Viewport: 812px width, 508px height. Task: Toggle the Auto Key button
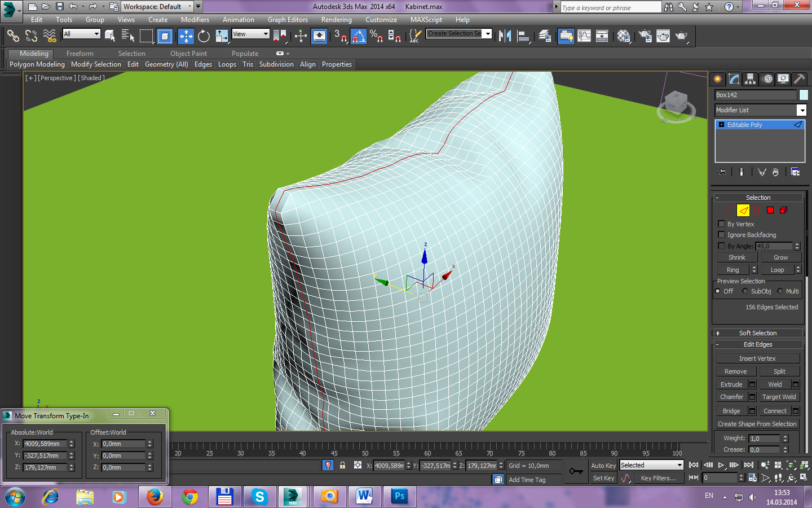click(603, 466)
